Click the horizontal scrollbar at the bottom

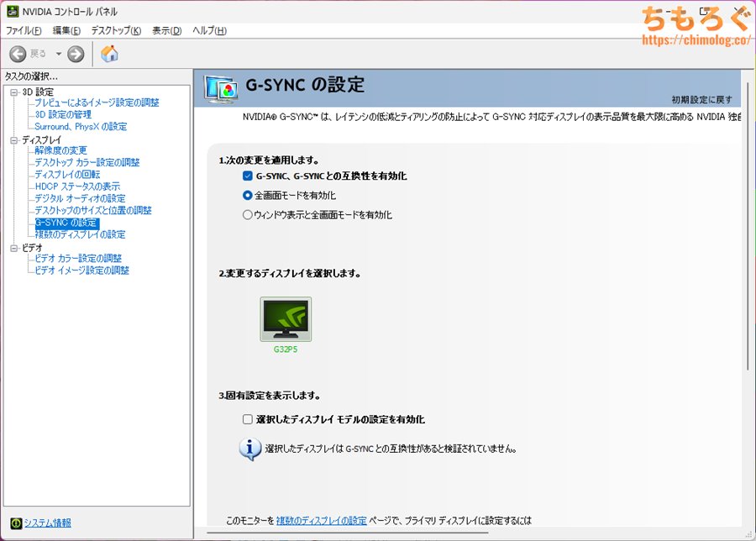coord(348,533)
